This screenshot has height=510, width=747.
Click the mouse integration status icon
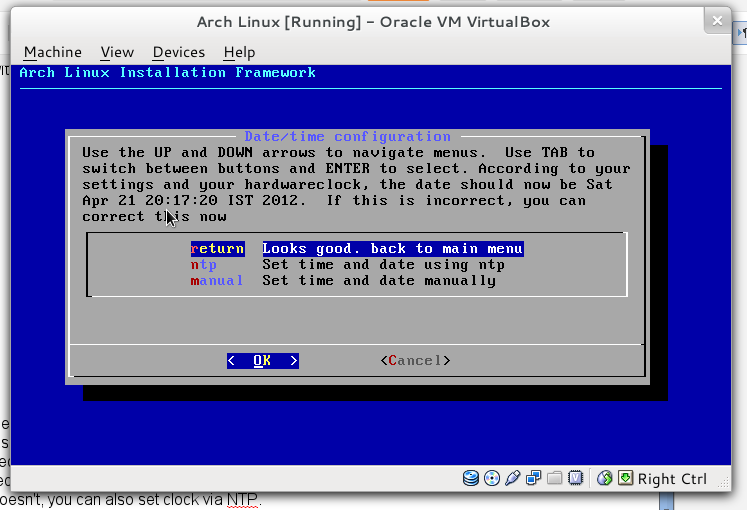(605, 478)
